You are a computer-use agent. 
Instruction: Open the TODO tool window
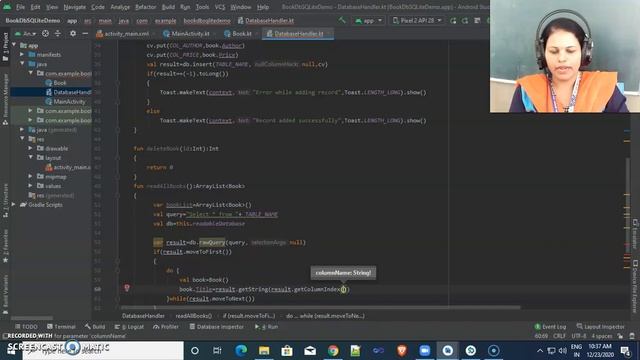tap(26, 327)
